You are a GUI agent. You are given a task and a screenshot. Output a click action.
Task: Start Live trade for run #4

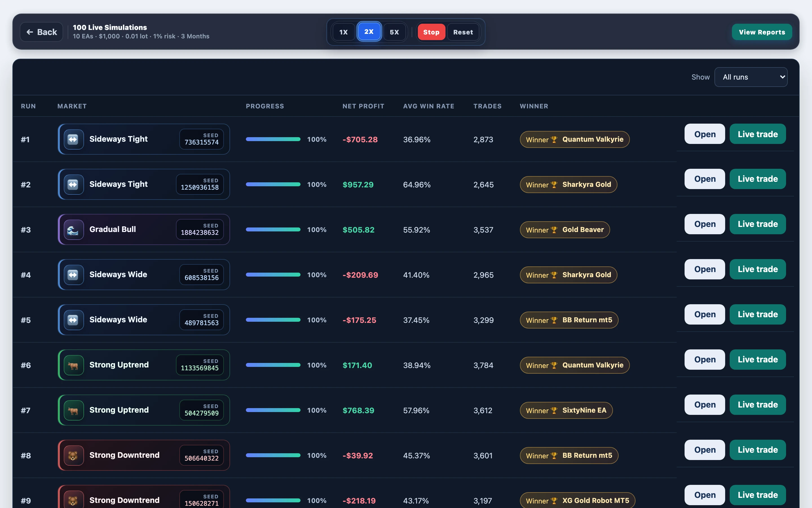tap(757, 269)
